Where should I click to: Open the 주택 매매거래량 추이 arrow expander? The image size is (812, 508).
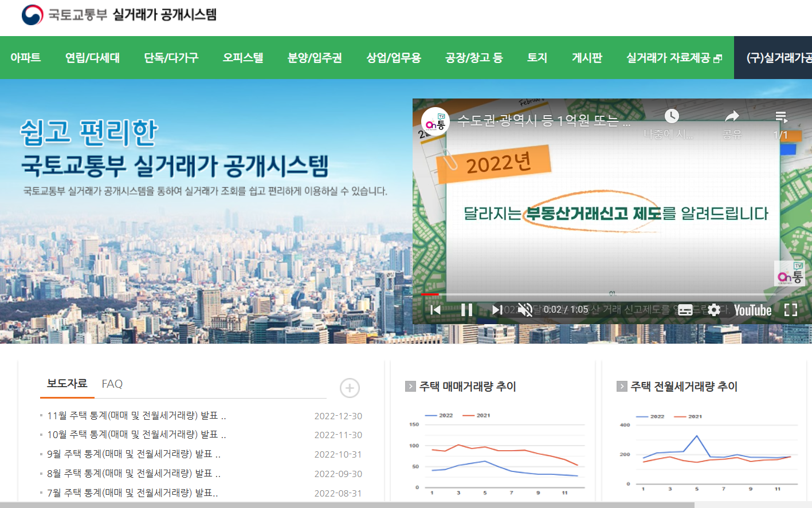click(x=409, y=387)
